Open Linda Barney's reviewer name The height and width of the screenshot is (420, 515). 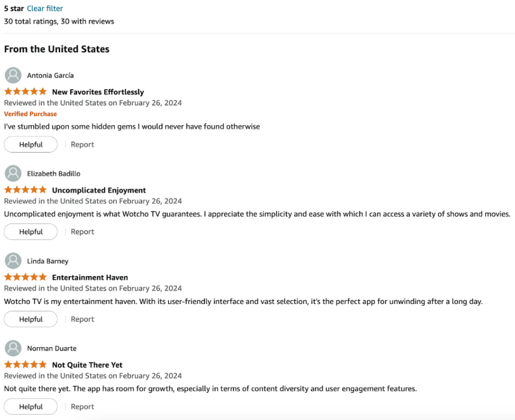[x=48, y=261]
